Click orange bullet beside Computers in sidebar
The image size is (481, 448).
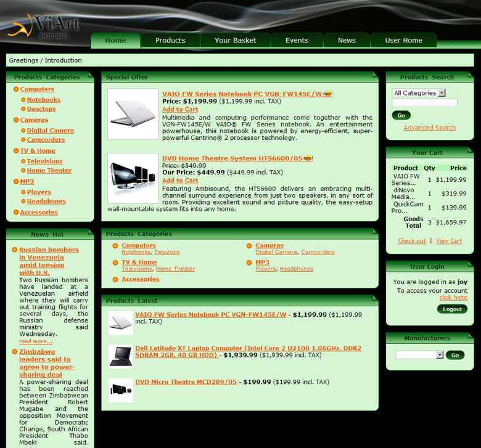[x=16, y=89]
